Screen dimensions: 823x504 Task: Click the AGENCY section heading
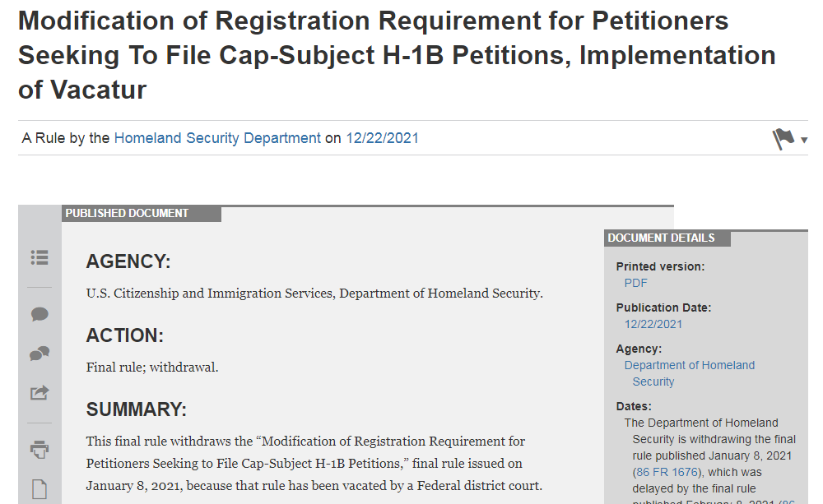(128, 262)
